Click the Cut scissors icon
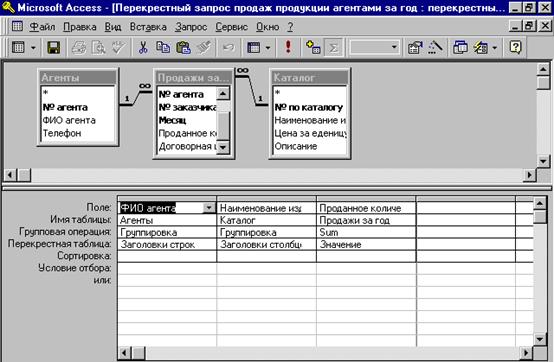The width and height of the screenshot is (554, 362). 143,47
